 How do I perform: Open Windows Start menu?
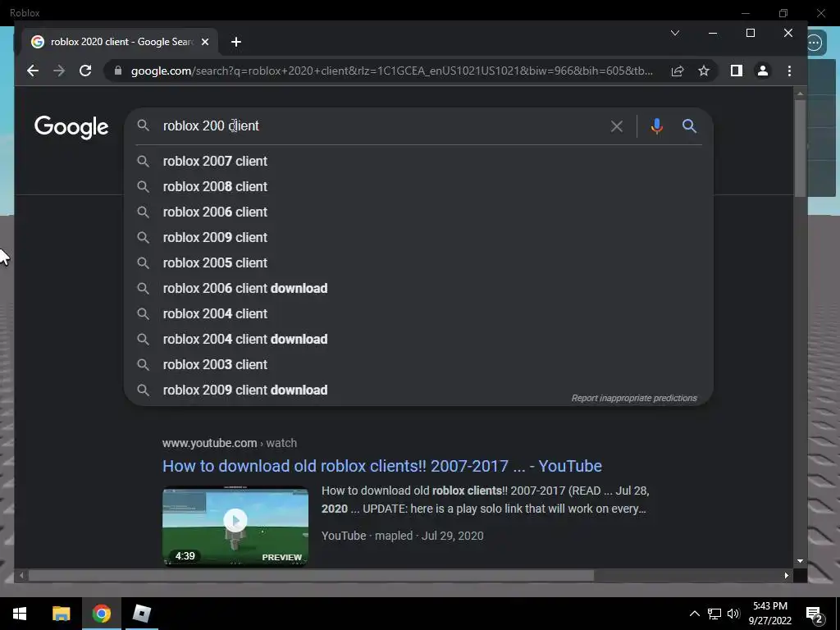point(20,614)
